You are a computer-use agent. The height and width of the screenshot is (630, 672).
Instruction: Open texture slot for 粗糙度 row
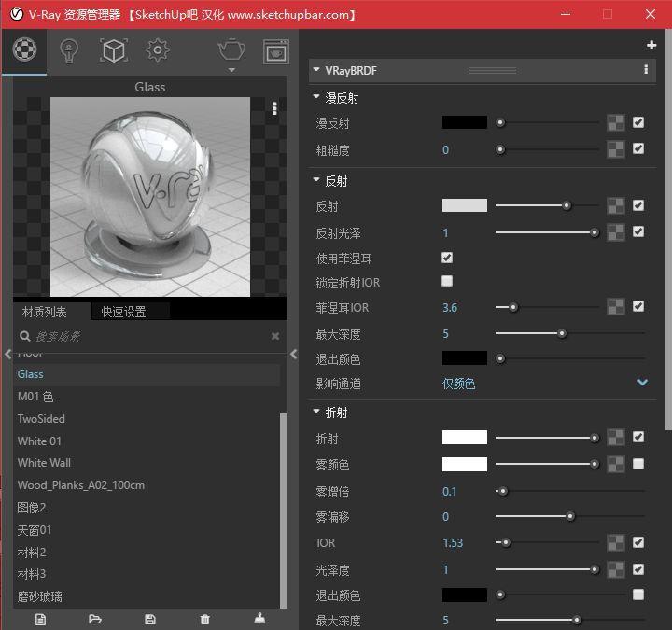pyautogui.click(x=616, y=149)
